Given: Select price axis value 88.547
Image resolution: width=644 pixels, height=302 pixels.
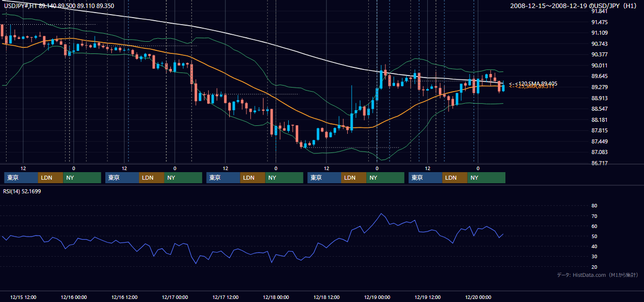Looking at the screenshot, I should (599, 109).
